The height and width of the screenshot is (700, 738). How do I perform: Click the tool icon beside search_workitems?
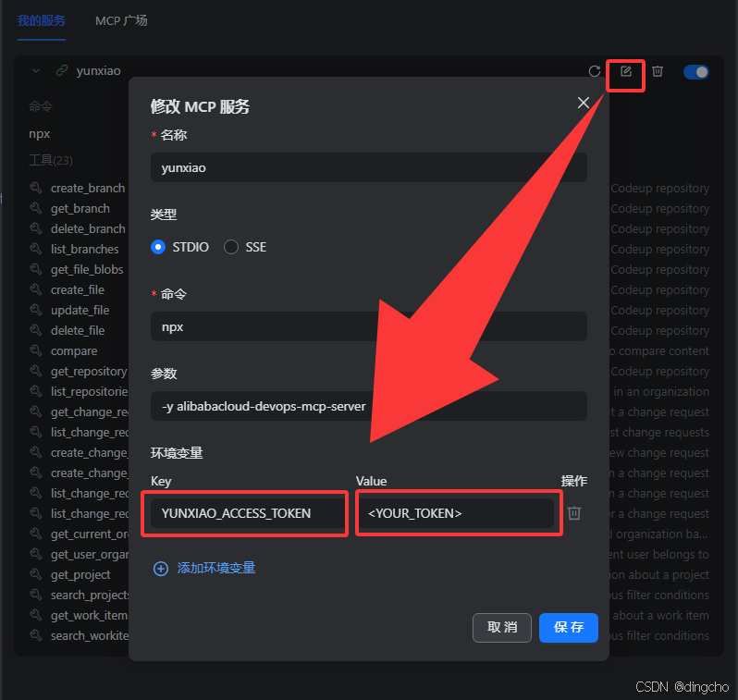coord(36,635)
